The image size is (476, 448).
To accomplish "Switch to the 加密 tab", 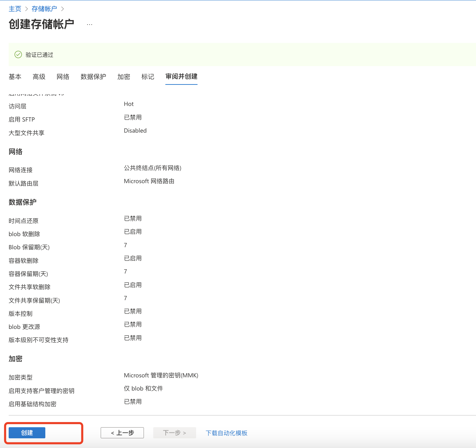I will point(124,77).
